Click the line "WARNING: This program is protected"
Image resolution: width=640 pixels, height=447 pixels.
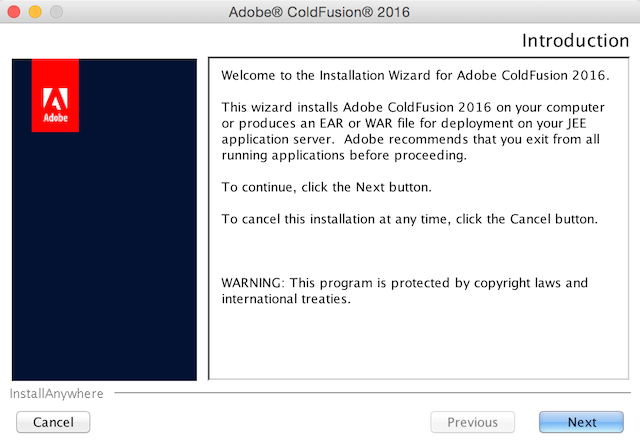404,283
